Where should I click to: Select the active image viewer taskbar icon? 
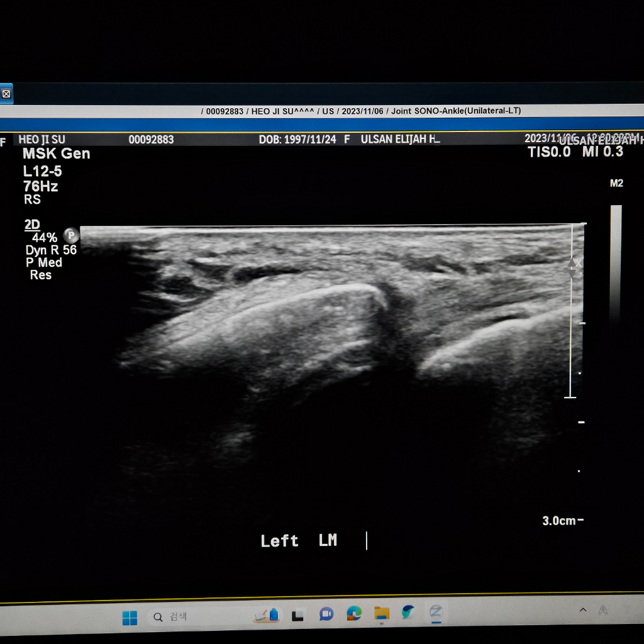435,611
